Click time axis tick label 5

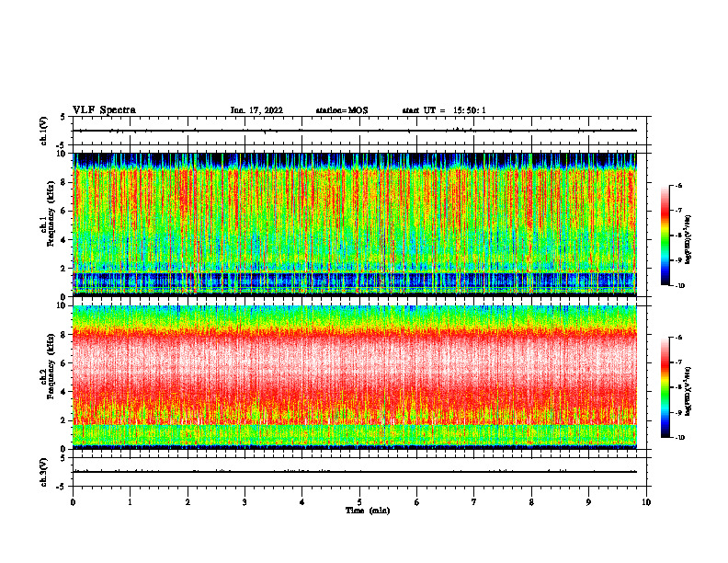click(359, 502)
